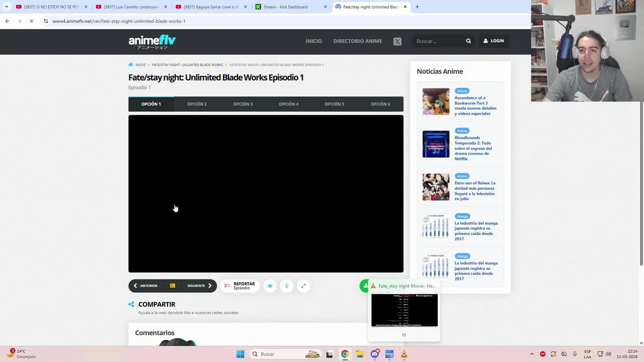
Task: Click the ESP LAA language indicator
Action: (588, 354)
